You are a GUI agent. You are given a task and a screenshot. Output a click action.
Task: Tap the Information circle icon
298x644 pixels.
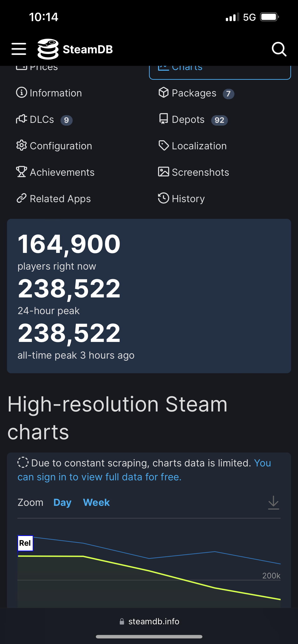22,93
